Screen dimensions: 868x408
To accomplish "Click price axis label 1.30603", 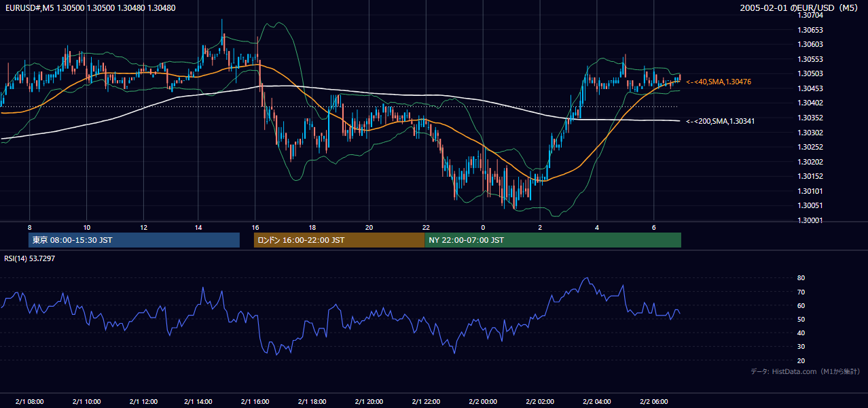I will coord(810,44).
